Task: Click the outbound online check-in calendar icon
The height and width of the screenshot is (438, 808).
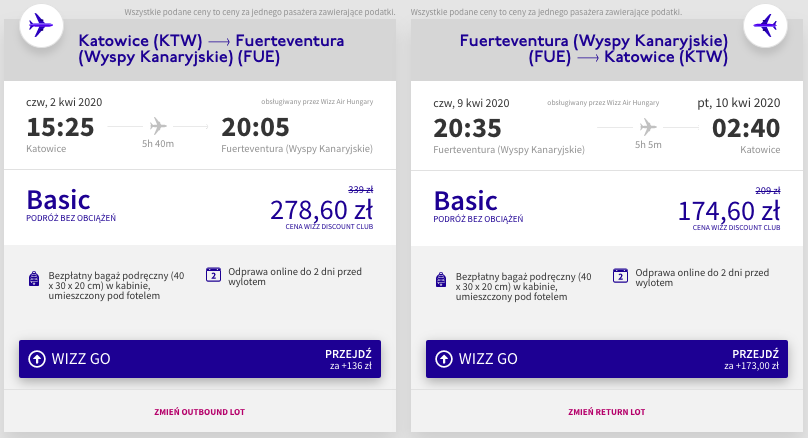Action: tap(213, 275)
